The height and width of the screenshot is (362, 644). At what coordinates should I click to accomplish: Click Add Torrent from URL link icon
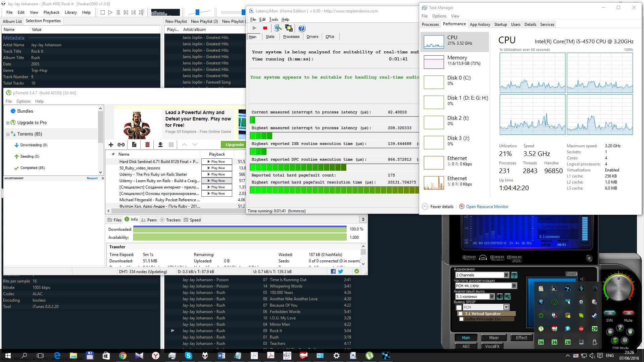[x=121, y=145]
